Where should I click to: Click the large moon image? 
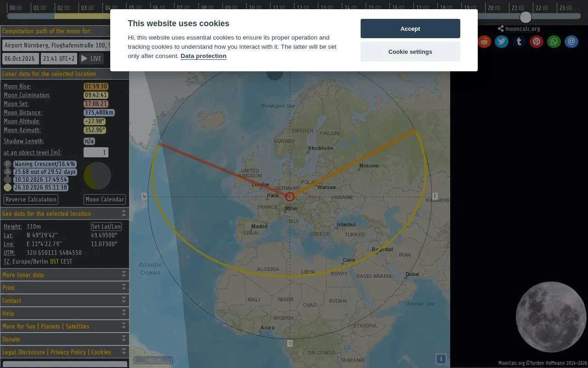coord(551,317)
